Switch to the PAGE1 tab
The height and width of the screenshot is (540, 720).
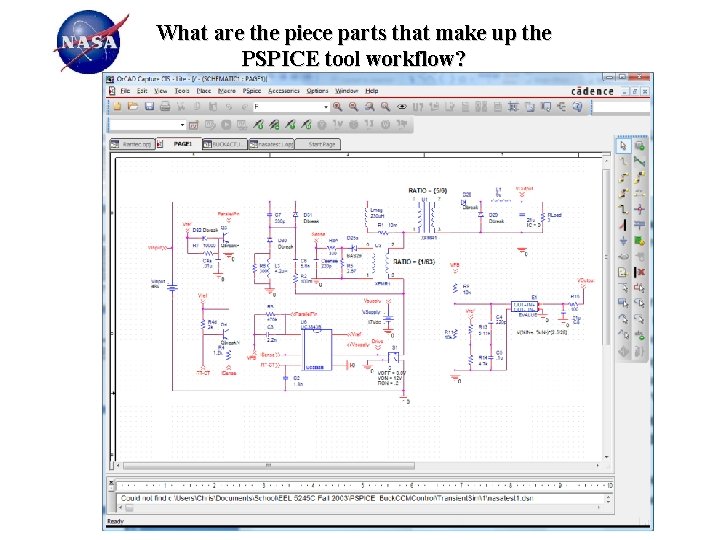(179, 144)
